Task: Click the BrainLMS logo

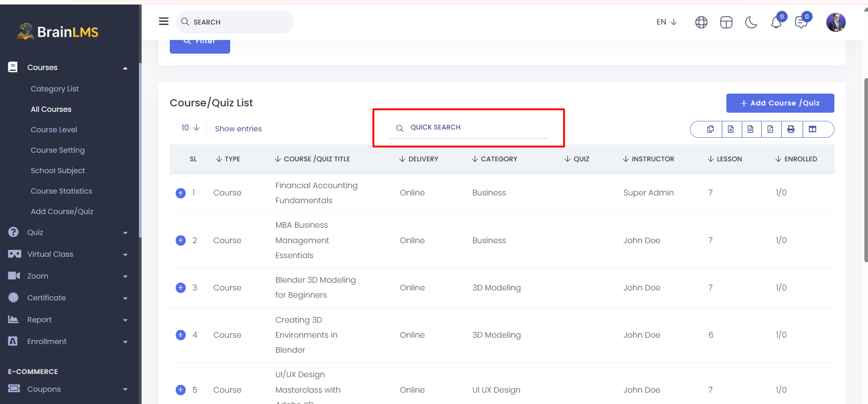Action: click(58, 31)
